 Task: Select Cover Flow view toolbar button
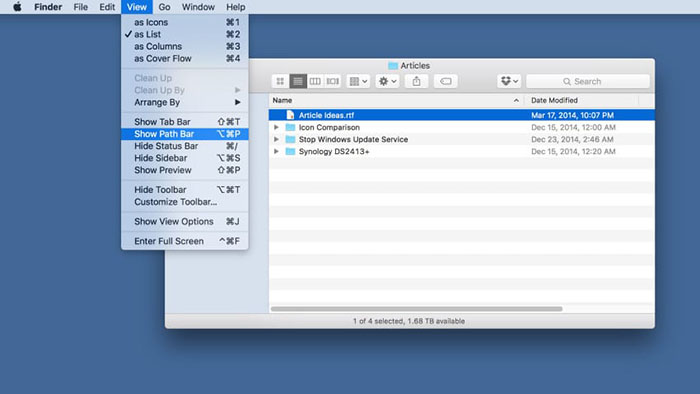point(333,81)
